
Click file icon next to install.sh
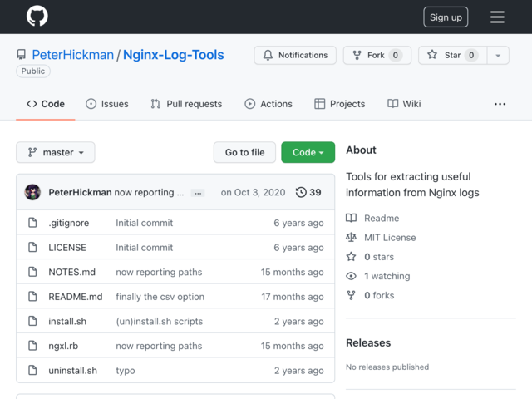click(x=32, y=321)
